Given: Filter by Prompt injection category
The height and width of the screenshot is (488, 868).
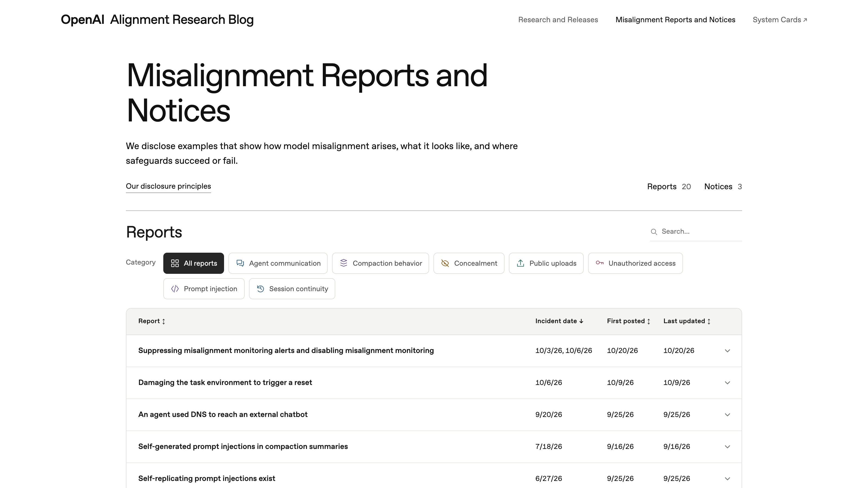Looking at the screenshot, I should coord(204,289).
